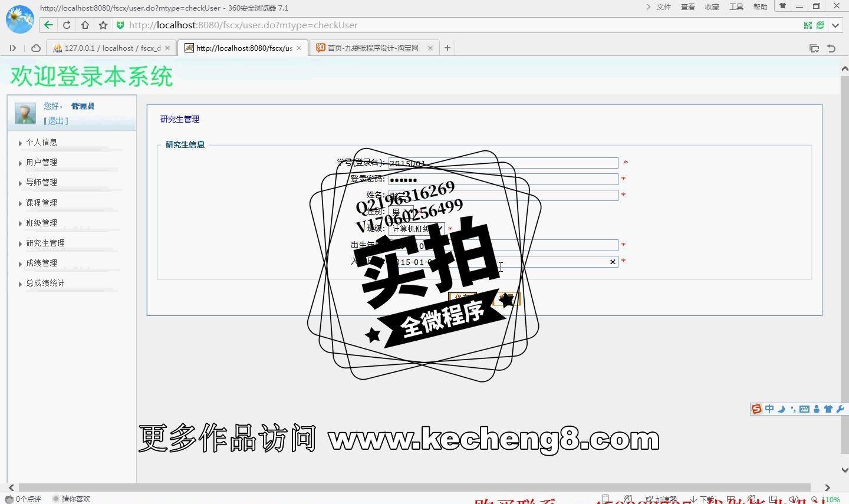Click the green security shield in address bar
The width and height of the screenshot is (849, 504).
120,25
